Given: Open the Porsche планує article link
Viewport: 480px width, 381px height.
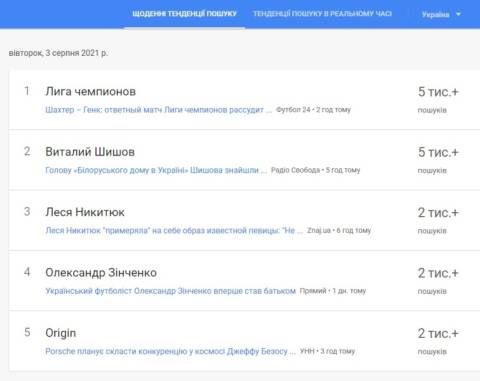Looking at the screenshot, I should pyautogui.click(x=170, y=351).
